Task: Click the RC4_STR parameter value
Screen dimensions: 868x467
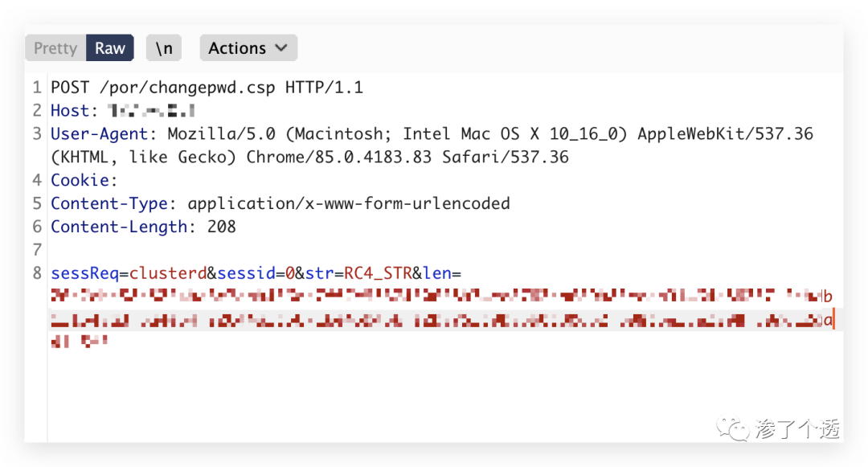Action: tap(378, 273)
